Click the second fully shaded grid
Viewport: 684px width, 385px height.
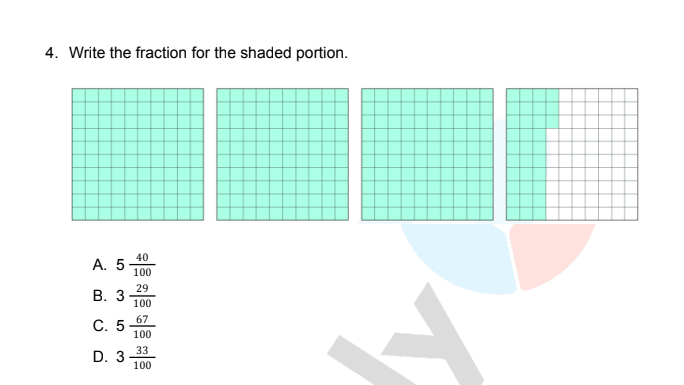(283, 154)
